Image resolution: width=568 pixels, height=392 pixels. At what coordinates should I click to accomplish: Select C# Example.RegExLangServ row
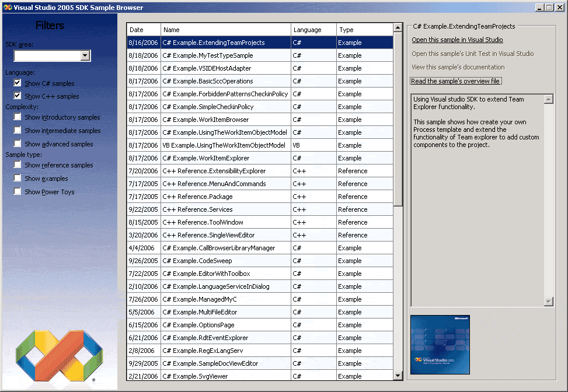(260, 351)
